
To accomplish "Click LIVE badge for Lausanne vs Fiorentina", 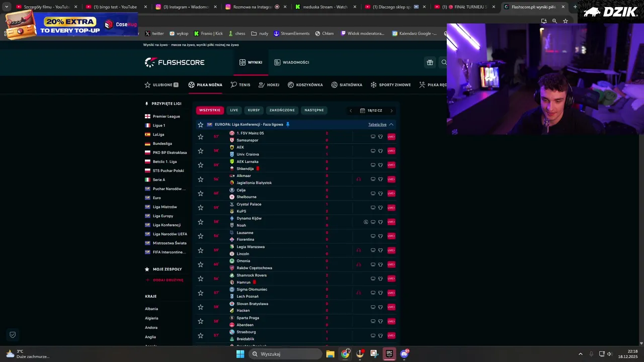I will pos(391,236).
